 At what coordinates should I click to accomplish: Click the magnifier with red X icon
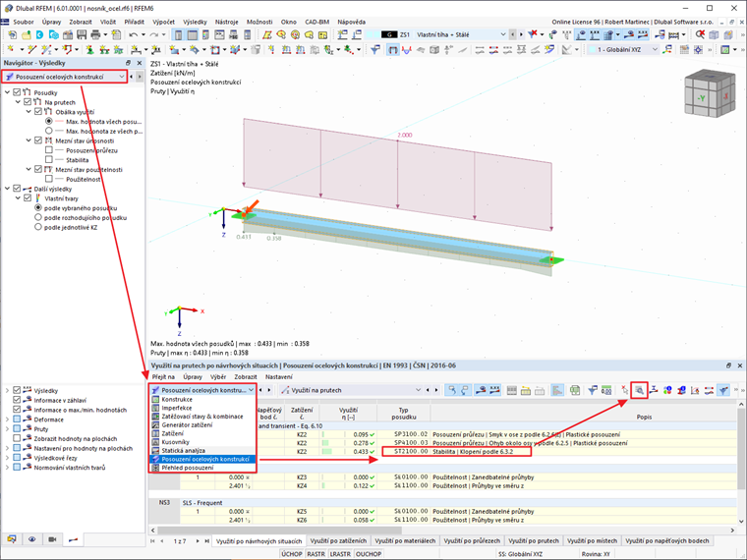(700, 34)
